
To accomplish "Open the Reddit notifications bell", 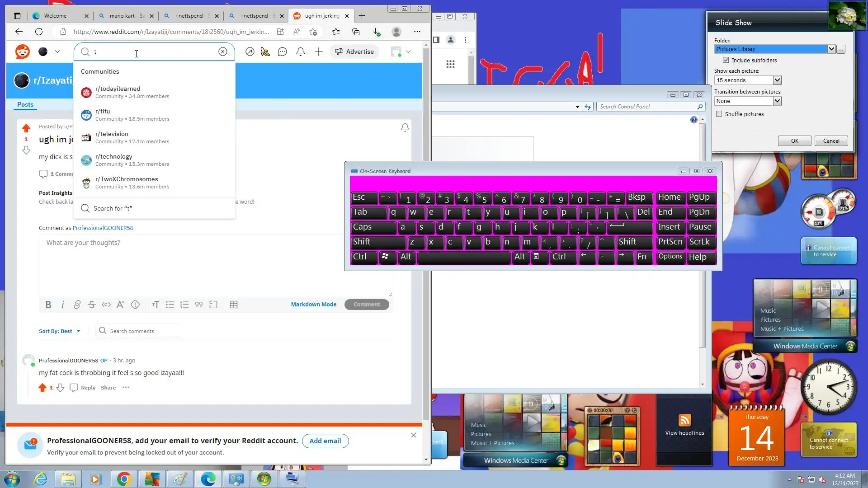I will click(301, 52).
